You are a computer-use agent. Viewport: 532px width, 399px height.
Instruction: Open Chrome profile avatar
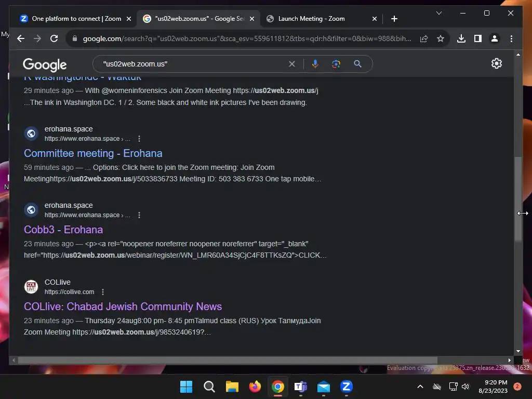click(495, 38)
